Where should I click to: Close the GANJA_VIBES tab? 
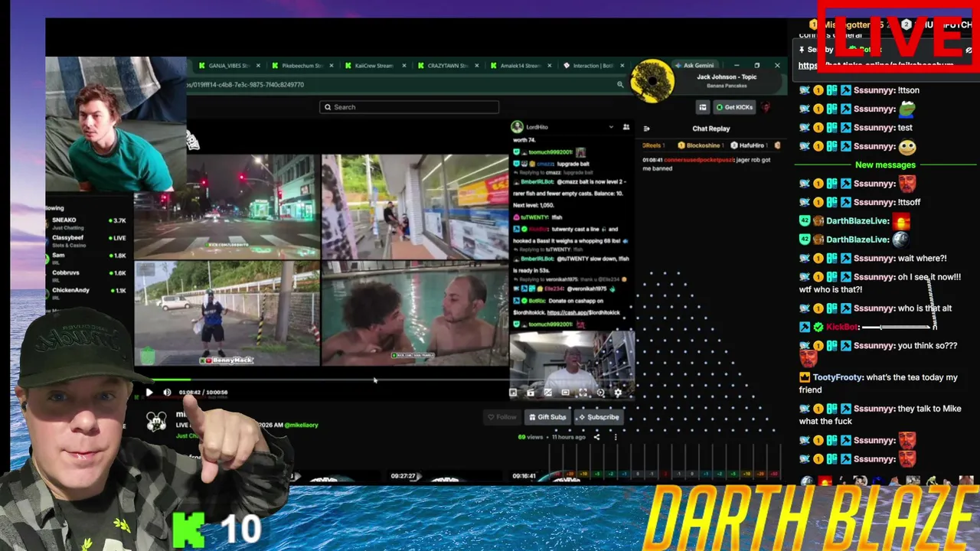(x=258, y=66)
